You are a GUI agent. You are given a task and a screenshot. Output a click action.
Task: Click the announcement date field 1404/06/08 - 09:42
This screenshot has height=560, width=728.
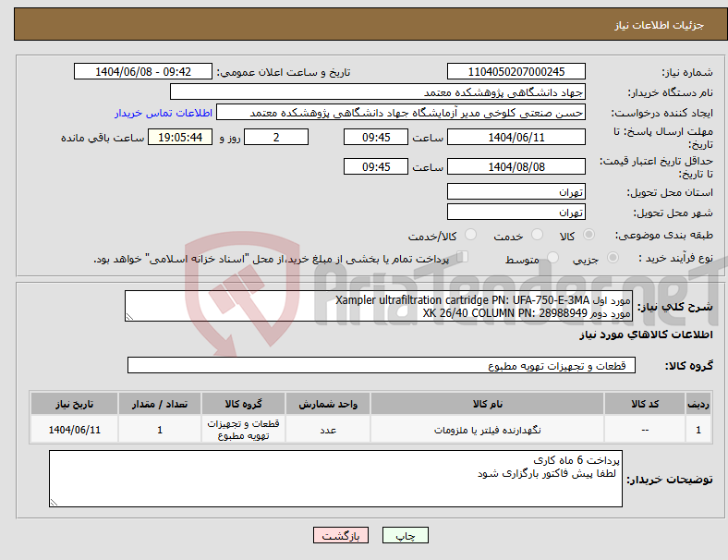(143, 71)
